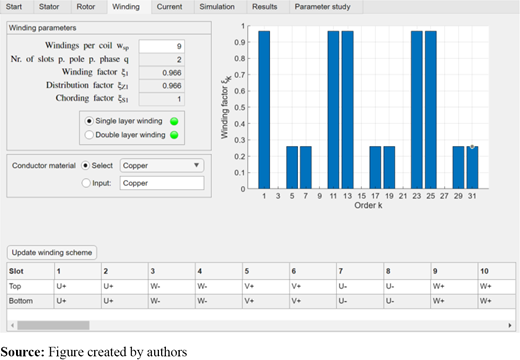The height and width of the screenshot is (360, 520).
Task: Open the Parameter study tab
Action: (322, 7)
